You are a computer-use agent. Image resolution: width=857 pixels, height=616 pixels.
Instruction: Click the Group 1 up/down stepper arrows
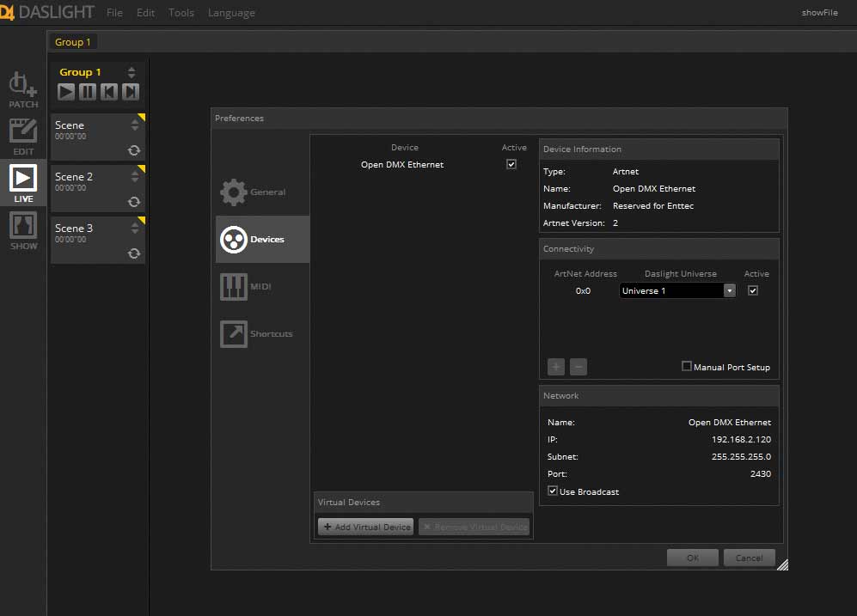tap(132, 72)
